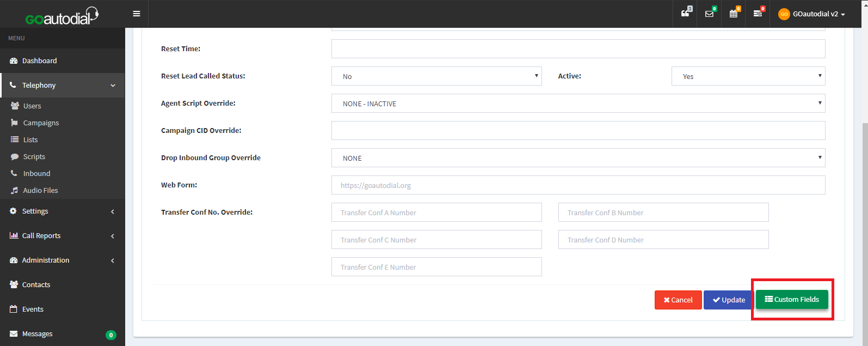Screen dimensions: 868x346
Task: Open Lists under Telephony
Action: 30,139
